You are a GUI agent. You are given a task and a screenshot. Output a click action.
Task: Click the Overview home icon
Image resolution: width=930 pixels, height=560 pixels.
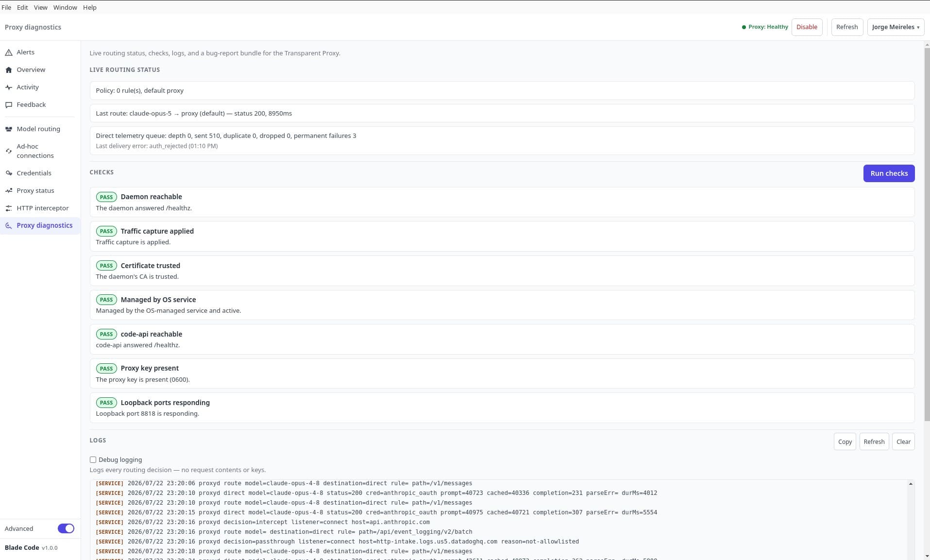coord(9,70)
